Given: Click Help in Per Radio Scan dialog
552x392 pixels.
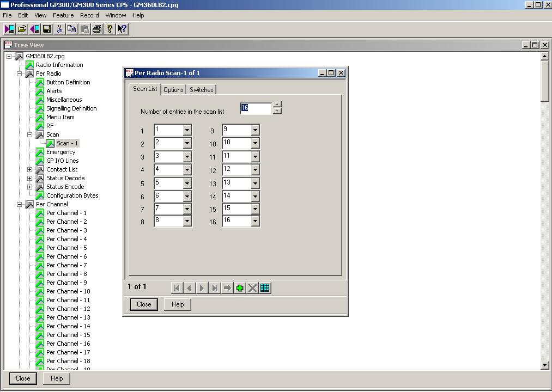Looking at the screenshot, I should (178, 304).
